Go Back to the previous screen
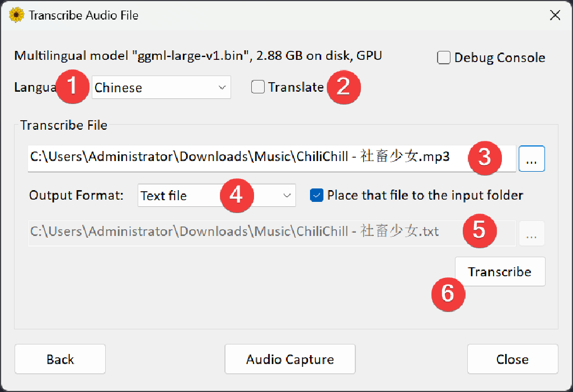The image size is (573, 392). tap(60, 359)
